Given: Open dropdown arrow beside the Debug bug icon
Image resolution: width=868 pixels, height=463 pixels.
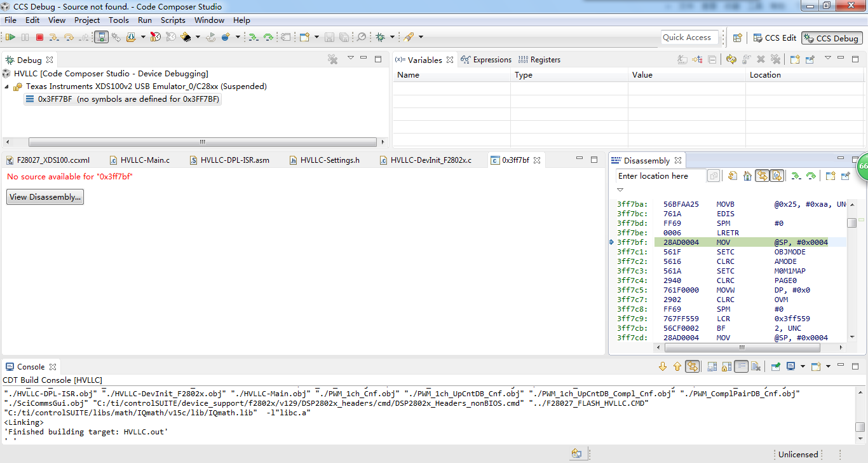Looking at the screenshot, I should 392,38.
